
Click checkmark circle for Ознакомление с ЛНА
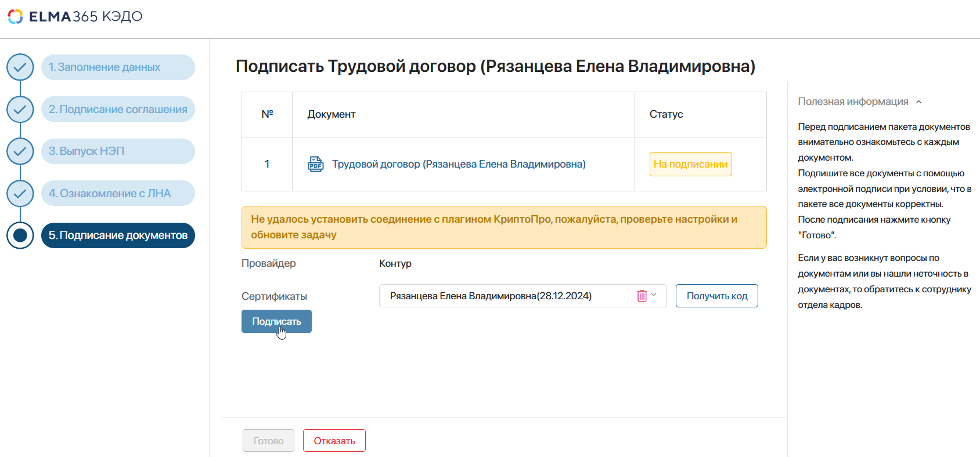click(x=20, y=193)
